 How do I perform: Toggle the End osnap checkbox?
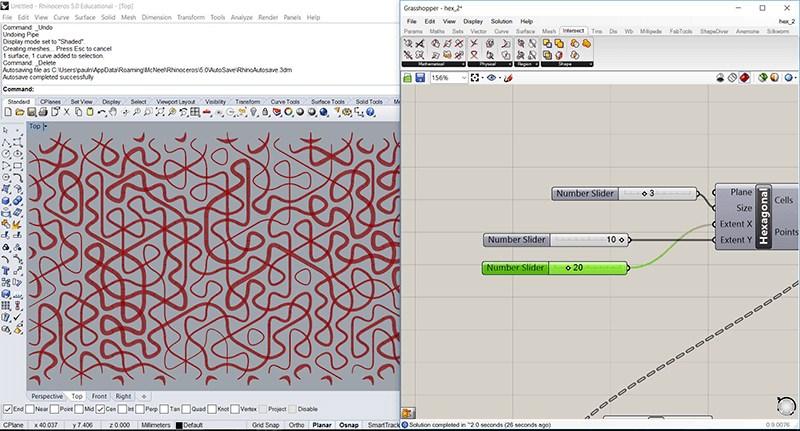8,409
